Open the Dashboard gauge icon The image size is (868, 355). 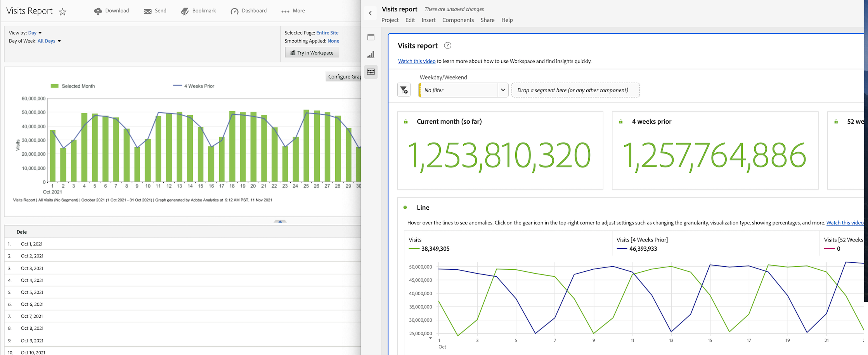[x=234, y=11]
